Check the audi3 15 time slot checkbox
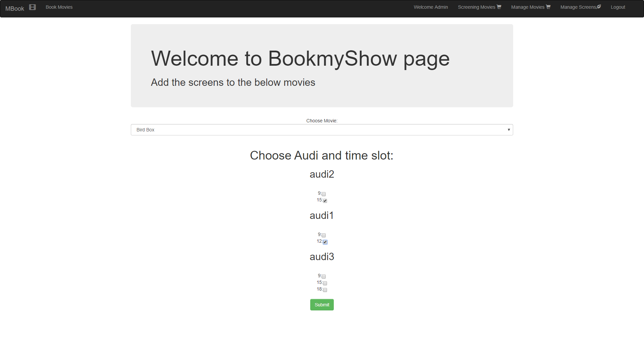This screenshot has height=362, width=644. pos(325,283)
